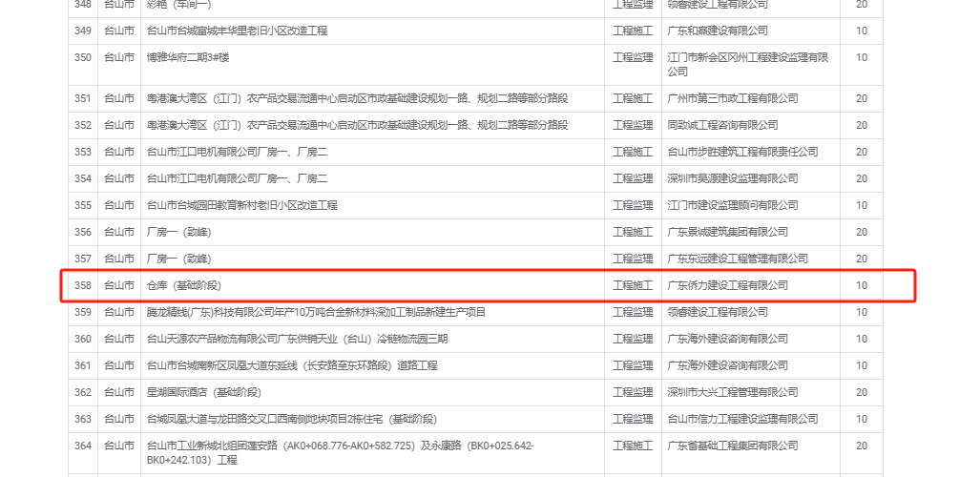Select project 腾龙精线(广东)科技有限公司 in row 359
This screenshot has width=980, height=477.
316,312
